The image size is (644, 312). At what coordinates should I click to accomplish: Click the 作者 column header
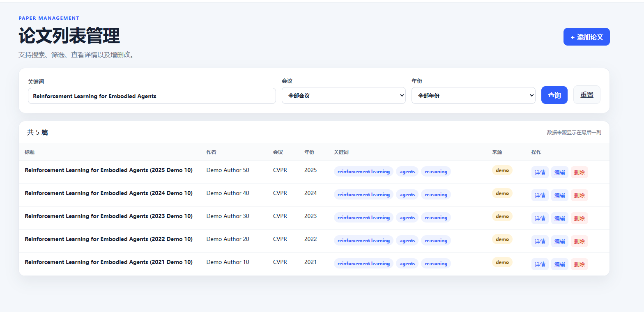click(211, 152)
